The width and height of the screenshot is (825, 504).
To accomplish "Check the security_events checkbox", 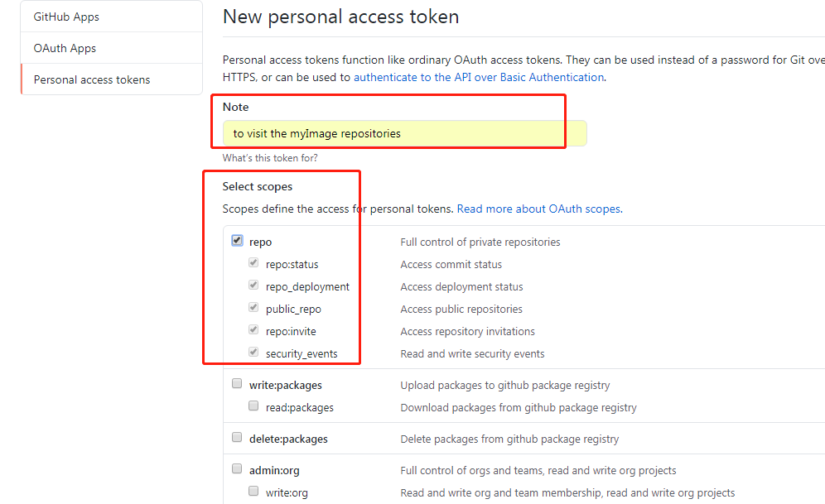I will tap(253, 352).
